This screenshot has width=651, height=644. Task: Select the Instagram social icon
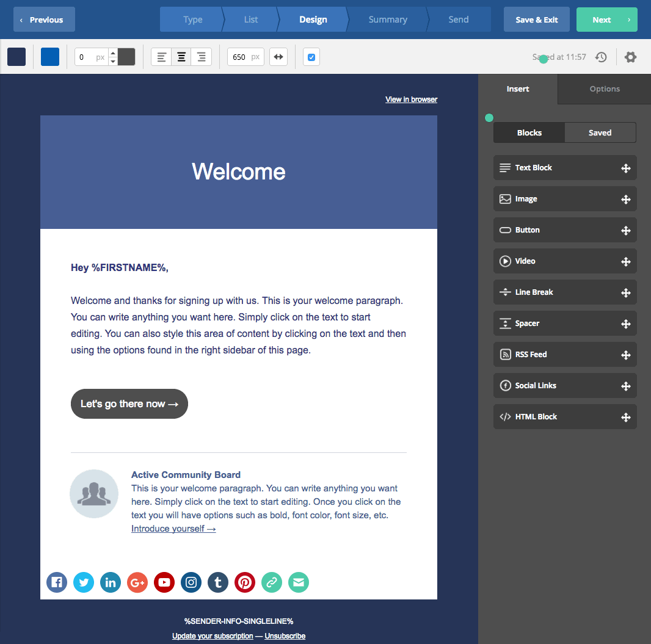[x=191, y=582]
